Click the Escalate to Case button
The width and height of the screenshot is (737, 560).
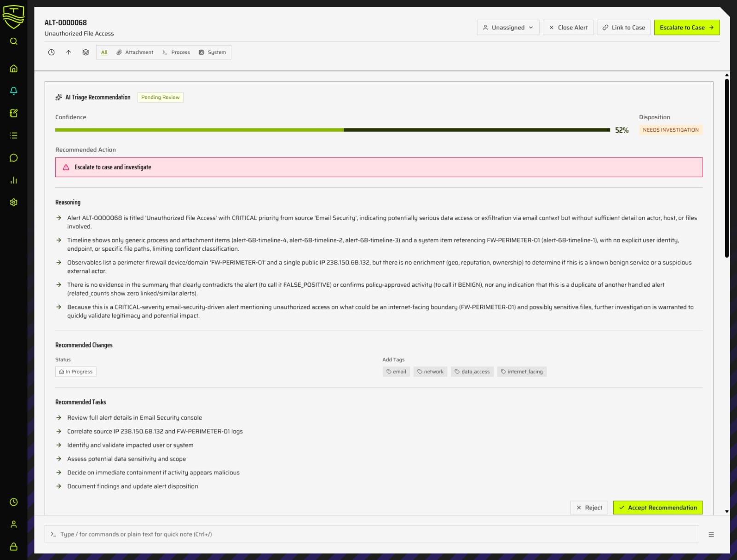point(686,28)
